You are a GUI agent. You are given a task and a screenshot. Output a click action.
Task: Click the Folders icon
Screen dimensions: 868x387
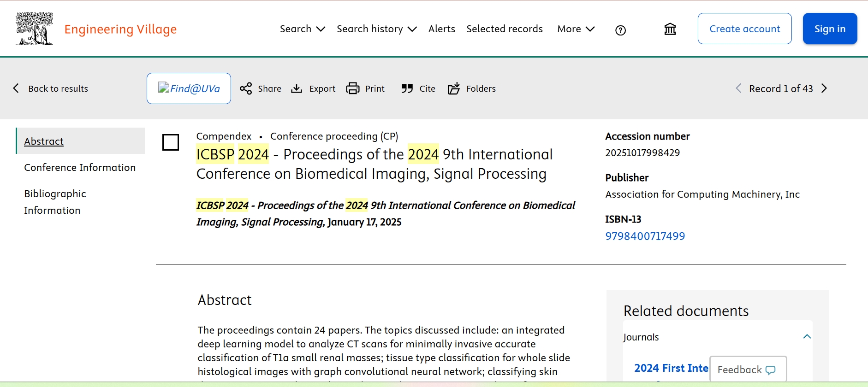pyautogui.click(x=454, y=88)
